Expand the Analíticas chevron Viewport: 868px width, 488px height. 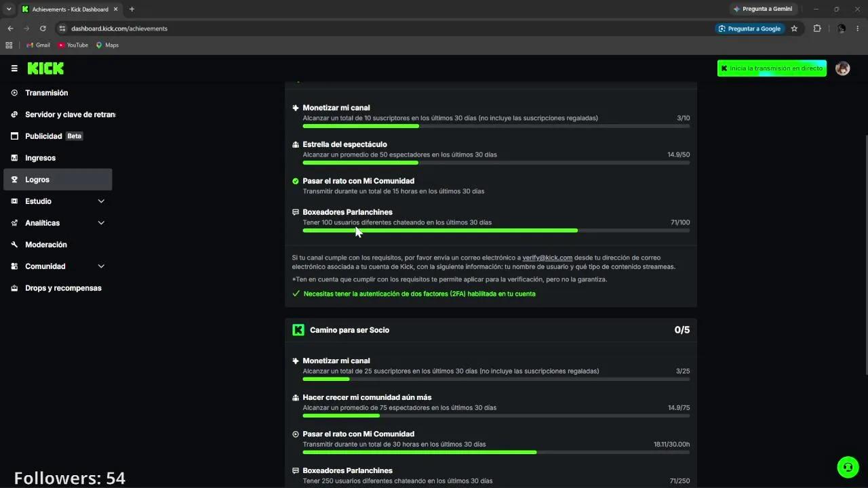click(x=101, y=223)
